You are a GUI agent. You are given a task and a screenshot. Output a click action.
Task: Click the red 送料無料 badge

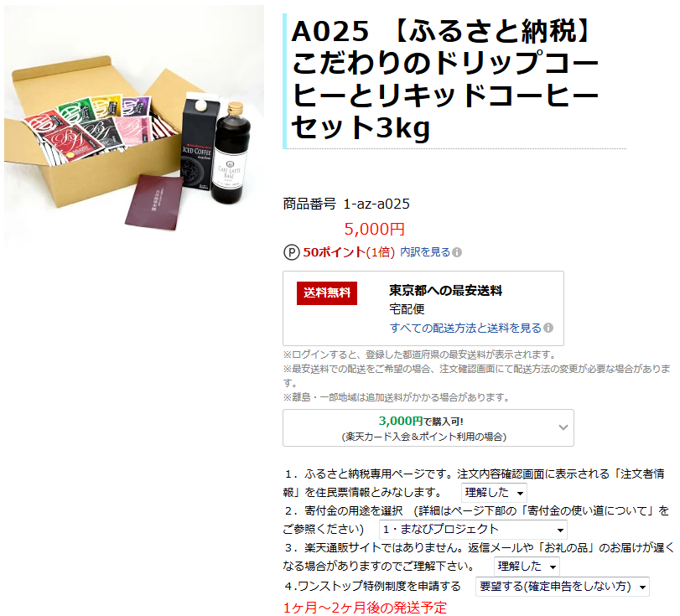point(326,293)
